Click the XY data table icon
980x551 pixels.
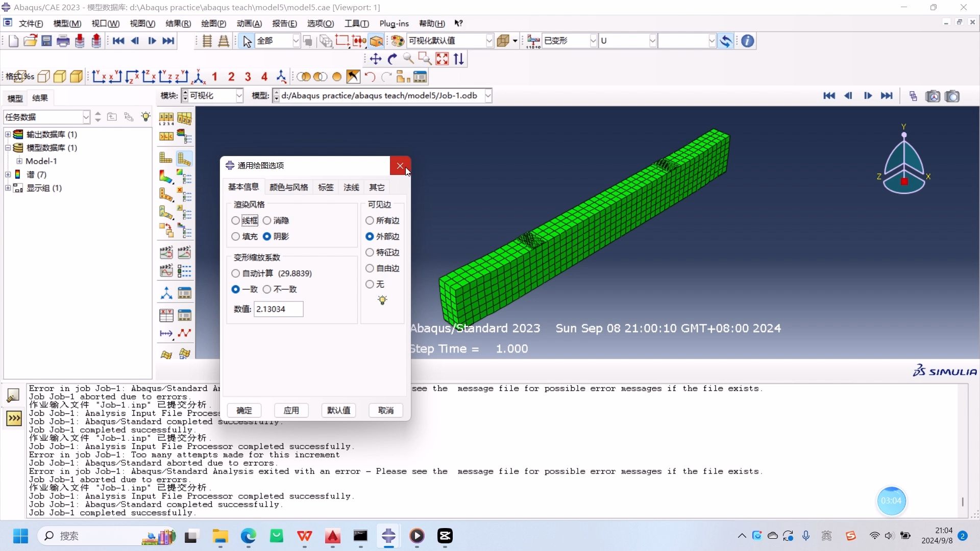point(166,315)
